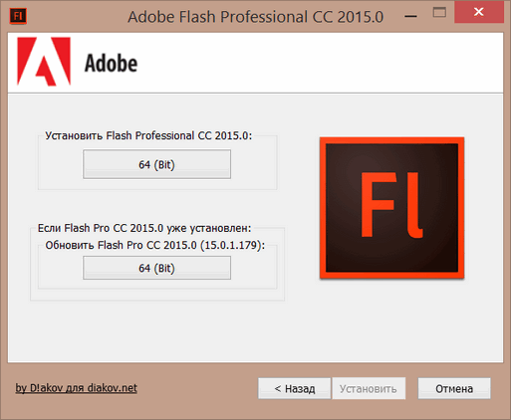
Task: Cancel setup with the Отмена button
Action: pos(454,388)
